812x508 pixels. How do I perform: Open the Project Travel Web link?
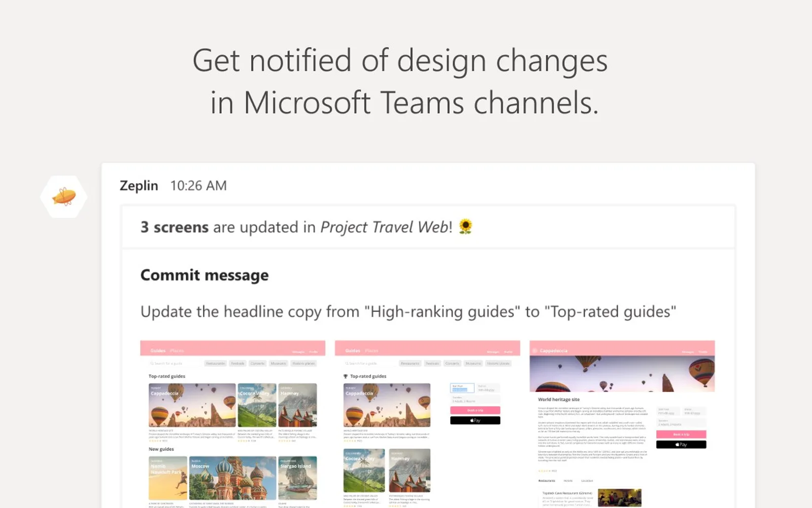tap(384, 227)
